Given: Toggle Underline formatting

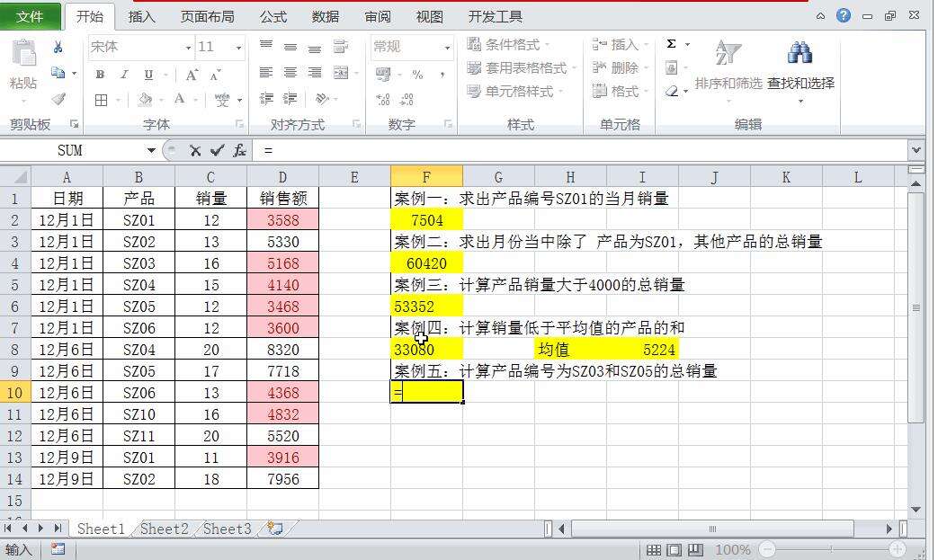Looking at the screenshot, I should pos(148,74).
